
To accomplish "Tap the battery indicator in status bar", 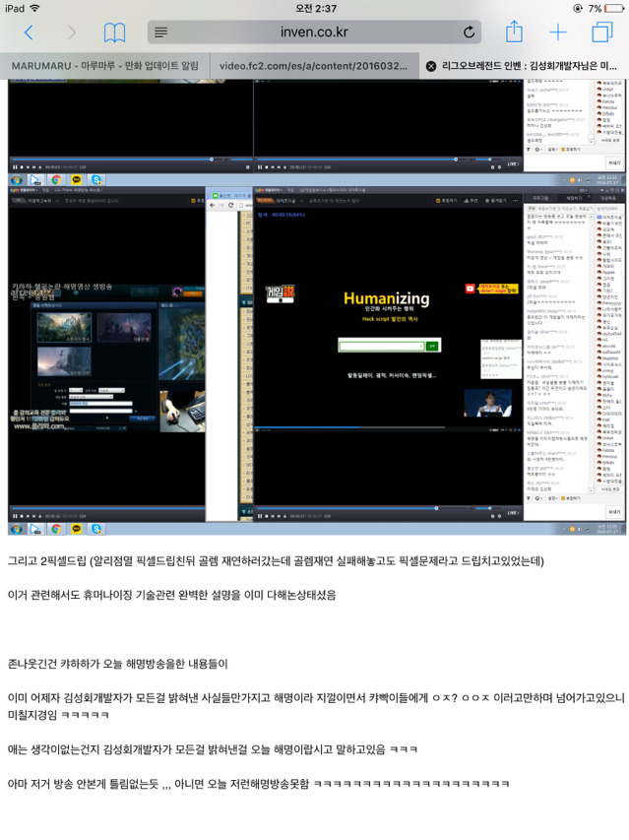I will [613, 9].
